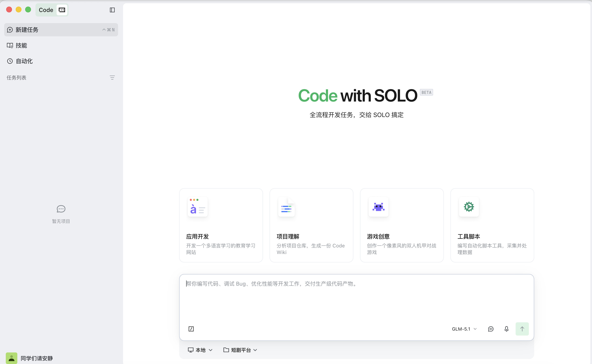This screenshot has height=364, width=592.
Task: Click the green send arrow button
Action: (x=522, y=329)
